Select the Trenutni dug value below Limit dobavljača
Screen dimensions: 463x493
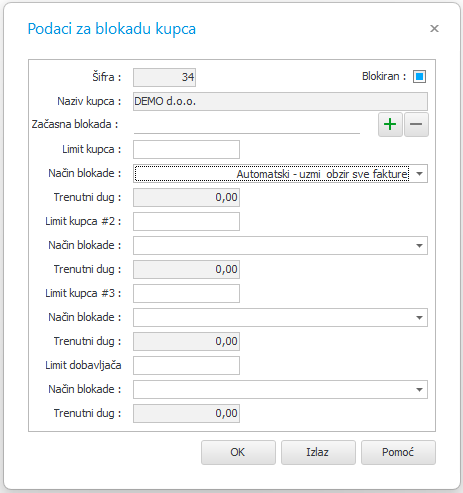click(186, 413)
